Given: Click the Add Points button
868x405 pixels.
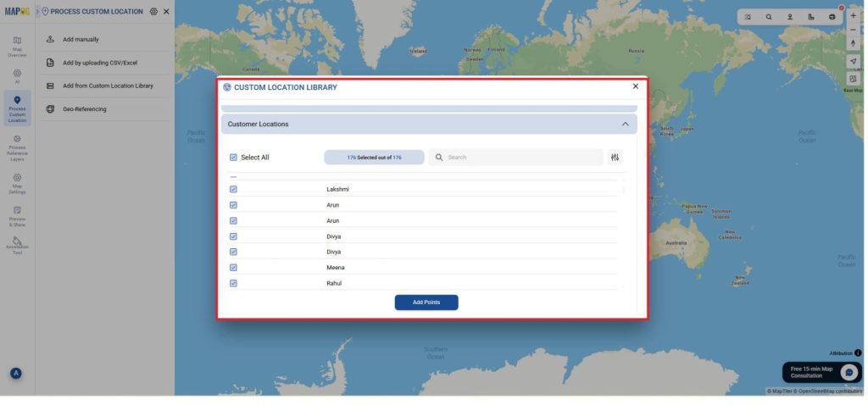Looking at the screenshot, I should tap(426, 302).
